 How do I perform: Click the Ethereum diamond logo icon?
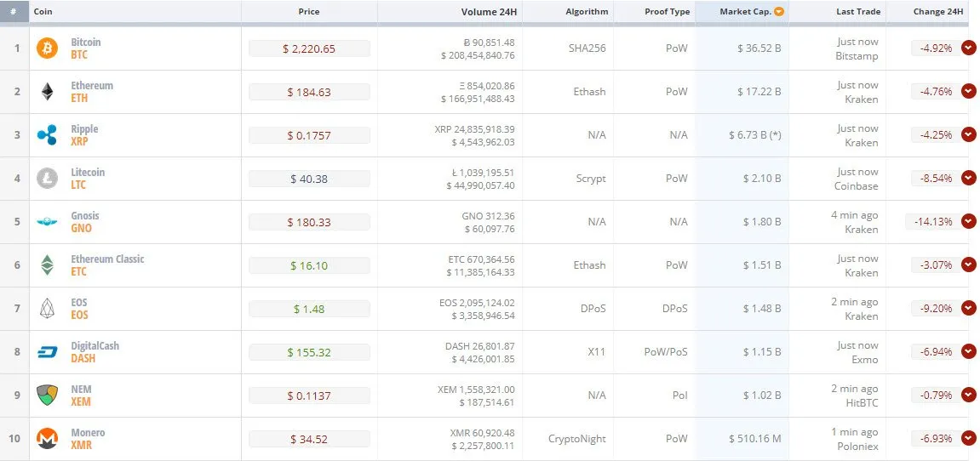47,91
